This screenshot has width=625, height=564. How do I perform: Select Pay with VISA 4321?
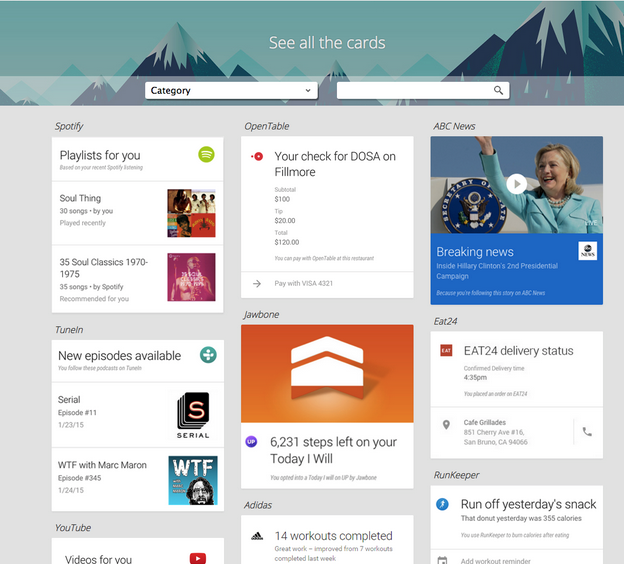pos(303,283)
